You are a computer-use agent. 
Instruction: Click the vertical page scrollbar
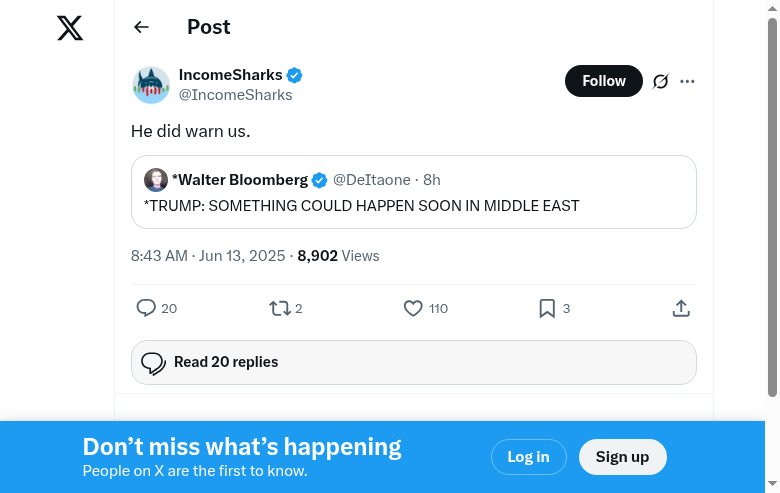click(772, 200)
